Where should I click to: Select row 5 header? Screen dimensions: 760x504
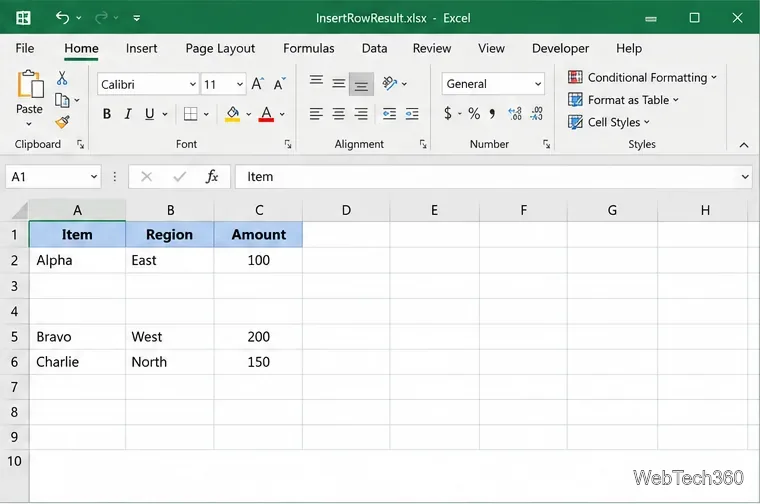pos(15,337)
